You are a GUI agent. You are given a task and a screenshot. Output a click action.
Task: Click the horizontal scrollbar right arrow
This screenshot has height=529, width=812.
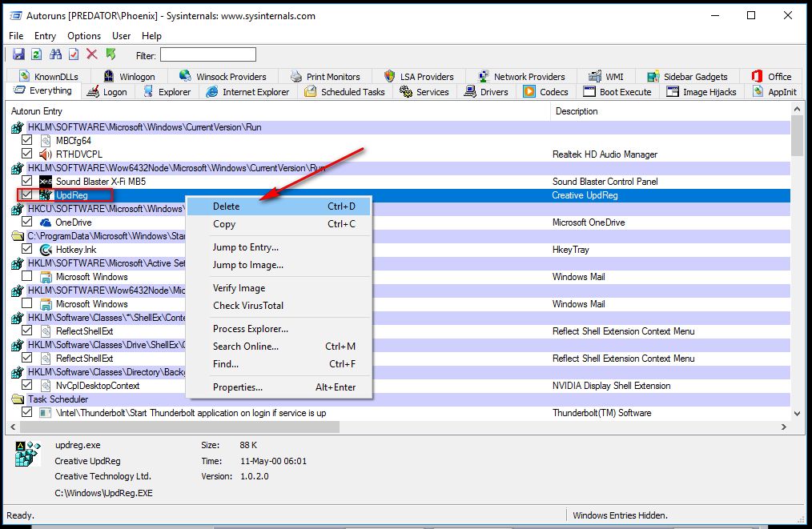click(x=784, y=427)
